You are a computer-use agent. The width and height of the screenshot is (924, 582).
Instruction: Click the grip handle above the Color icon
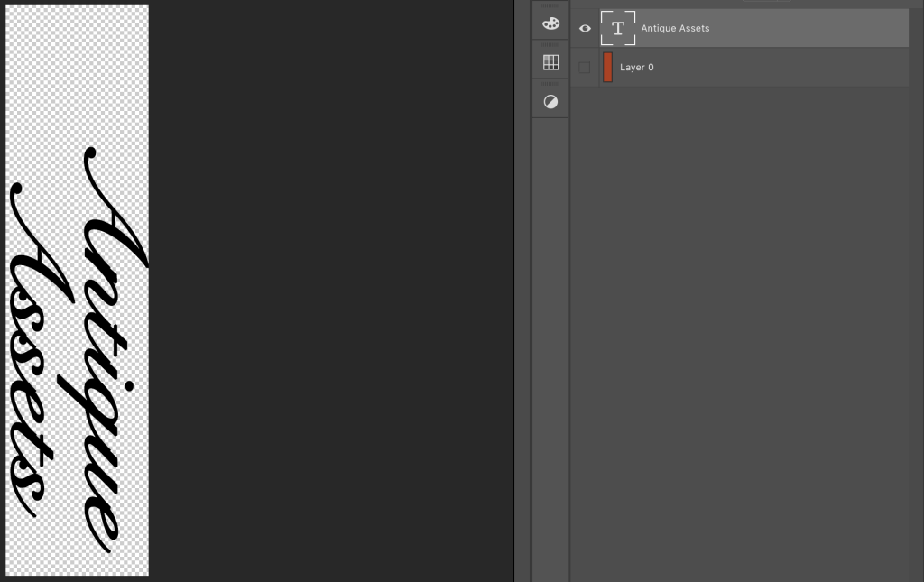click(x=550, y=5)
